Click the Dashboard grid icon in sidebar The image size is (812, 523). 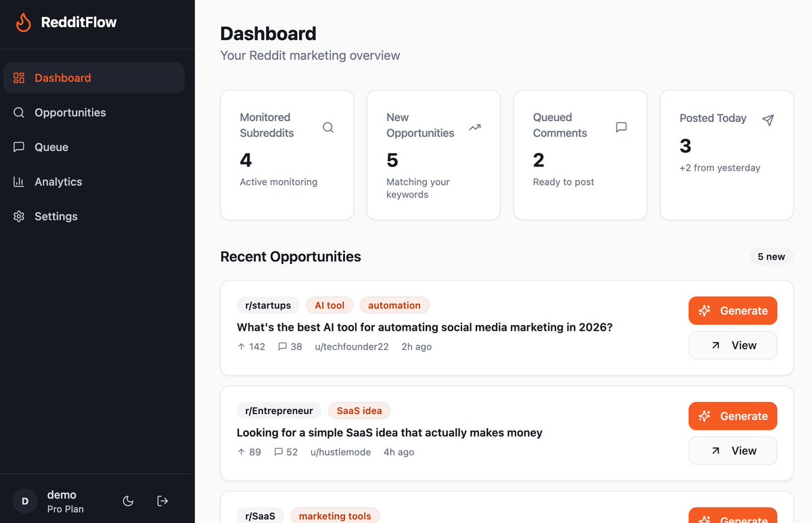19,78
